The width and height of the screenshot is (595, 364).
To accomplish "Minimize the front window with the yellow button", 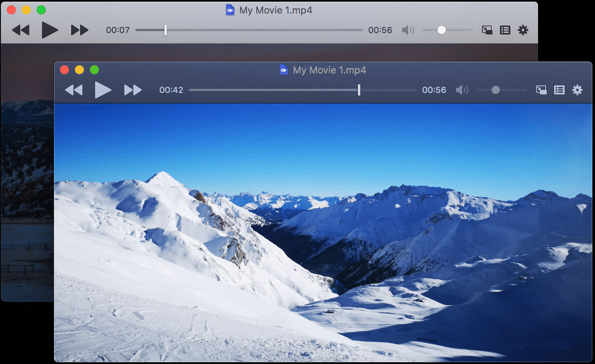I will pos(79,70).
